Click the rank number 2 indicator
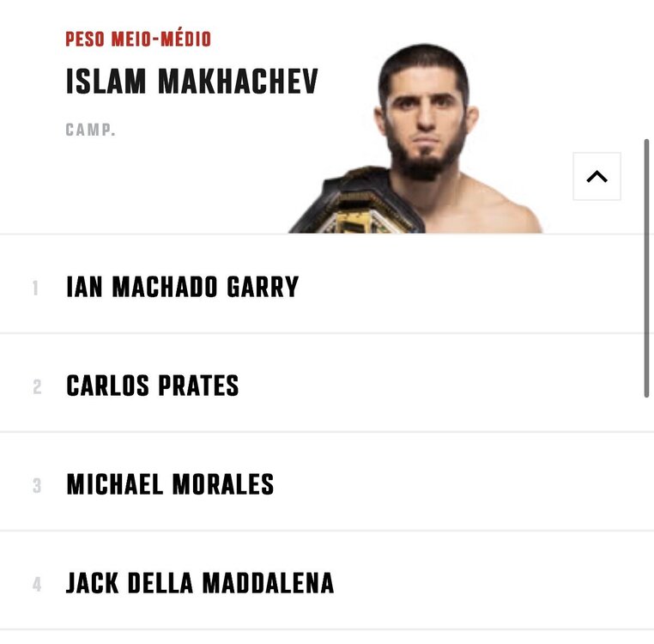Viewport: 654px width, 644px height. [37, 387]
